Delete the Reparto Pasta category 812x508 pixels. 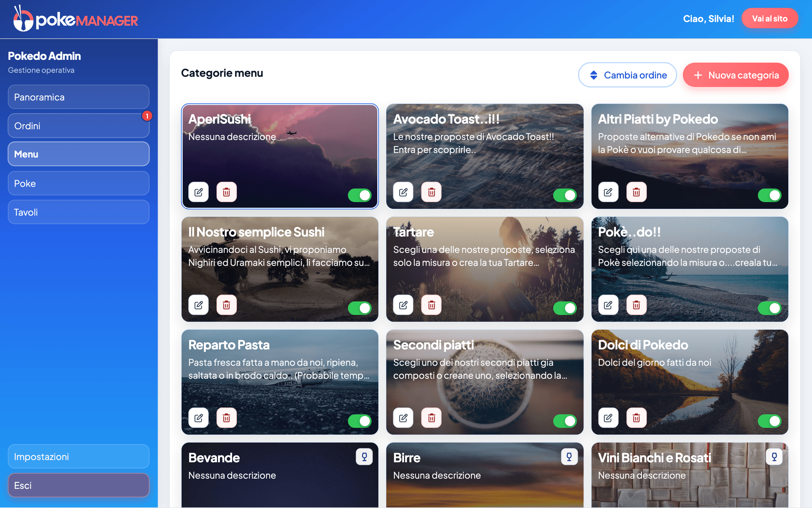coord(226,418)
